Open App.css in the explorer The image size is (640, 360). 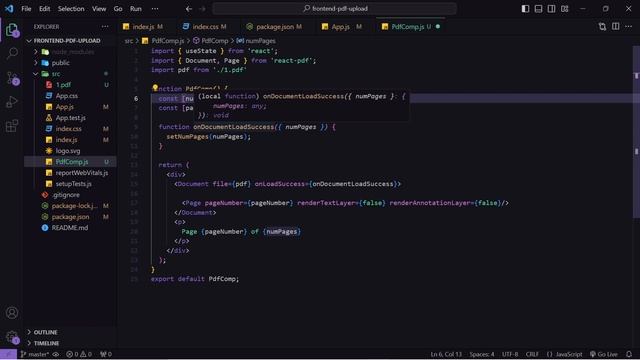click(70, 96)
